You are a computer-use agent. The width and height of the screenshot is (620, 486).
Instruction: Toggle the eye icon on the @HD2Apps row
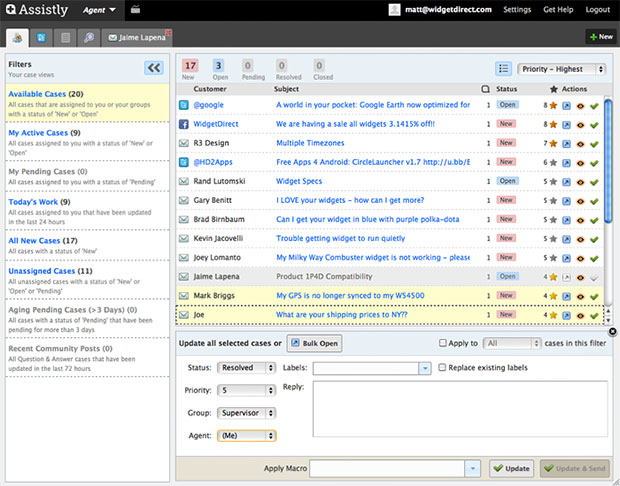[580, 163]
